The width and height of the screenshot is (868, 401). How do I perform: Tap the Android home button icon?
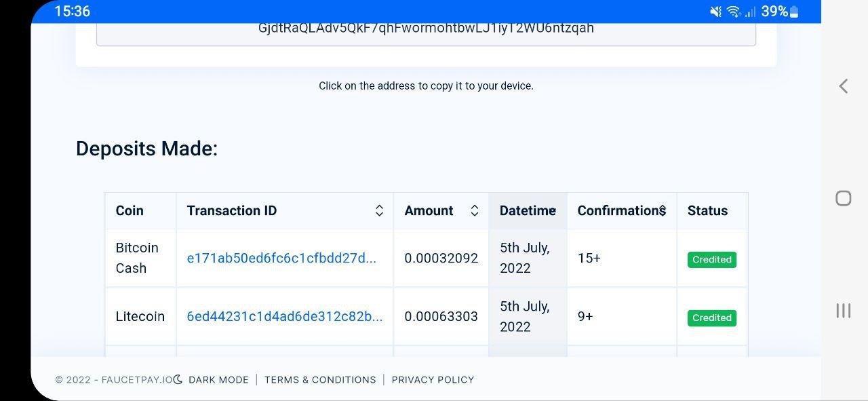pos(844,198)
